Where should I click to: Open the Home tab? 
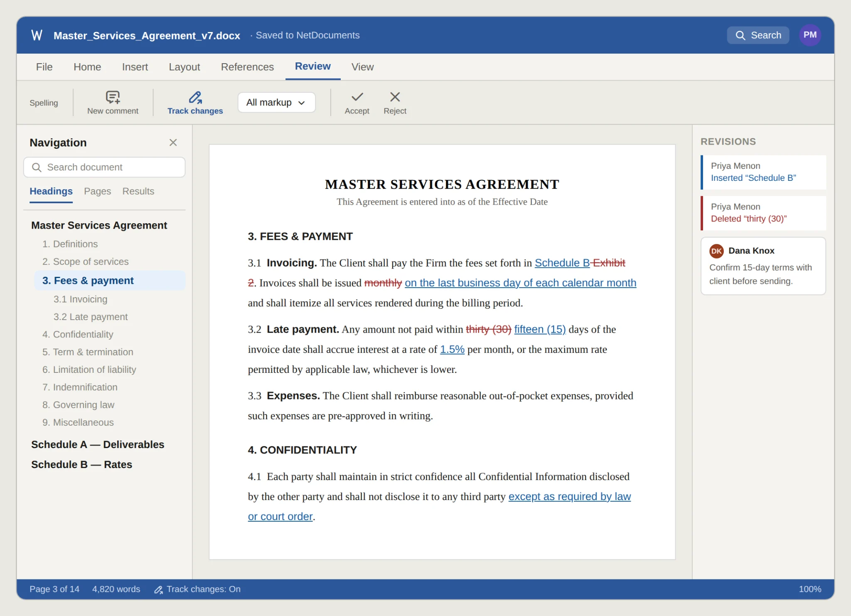click(87, 67)
